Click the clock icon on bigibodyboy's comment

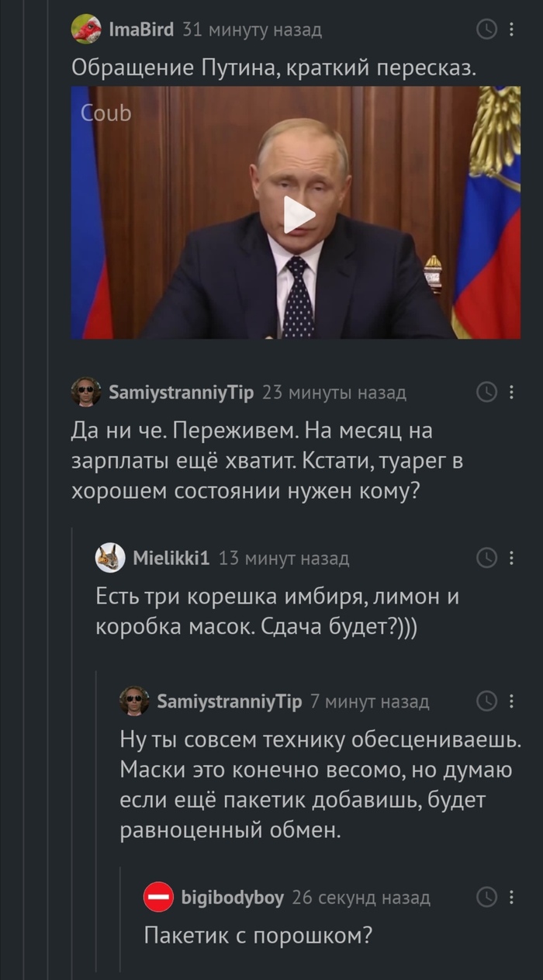[x=488, y=896]
